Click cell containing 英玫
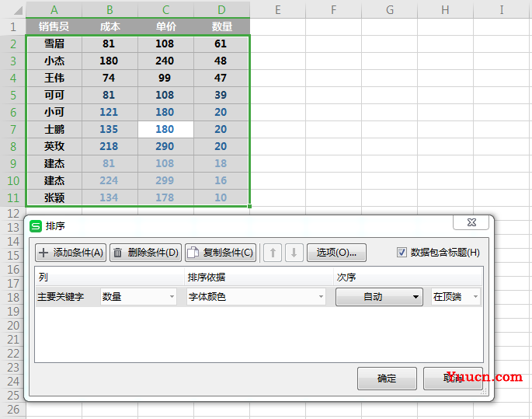The image size is (532, 419). 54,146
